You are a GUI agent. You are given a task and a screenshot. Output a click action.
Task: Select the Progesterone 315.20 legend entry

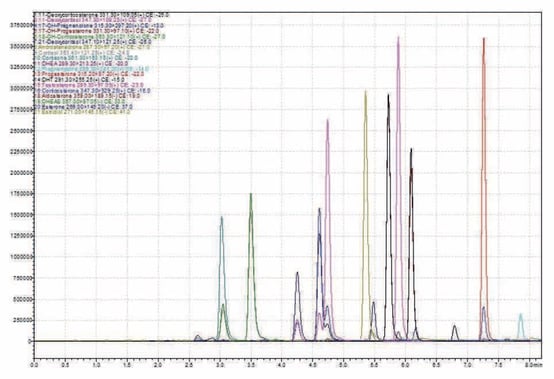point(89,74)
